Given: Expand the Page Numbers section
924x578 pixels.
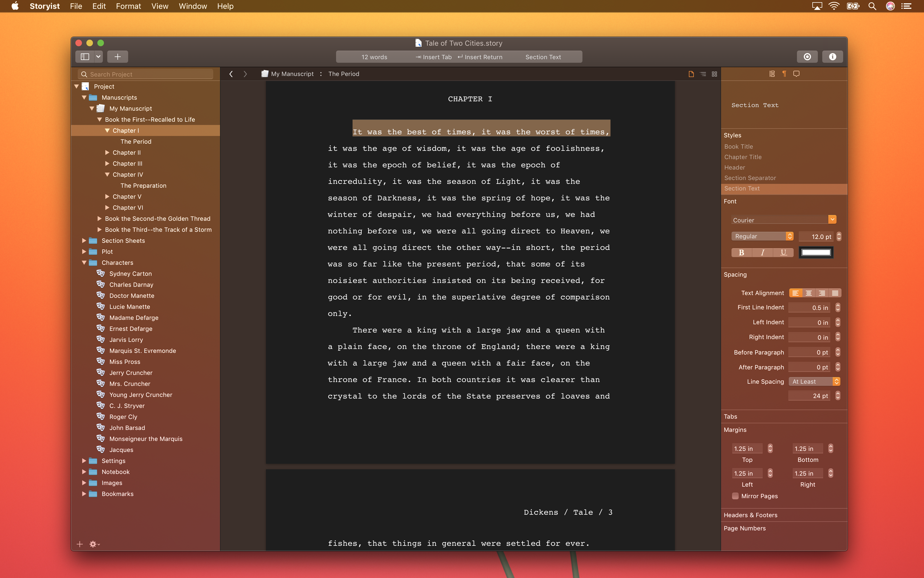Looking at the screenshot, I should pos(744,528).
